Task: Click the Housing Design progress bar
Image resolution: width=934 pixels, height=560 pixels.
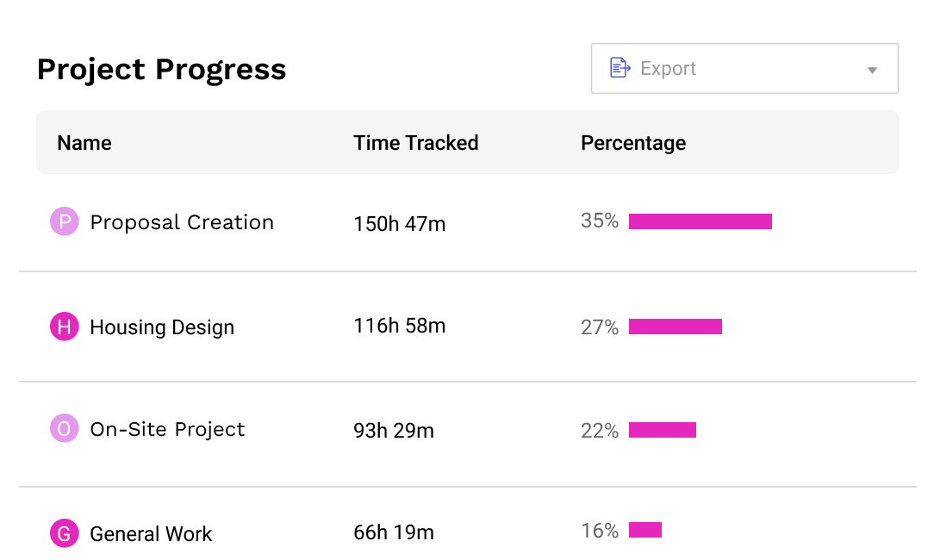Action: pos(676,327)
